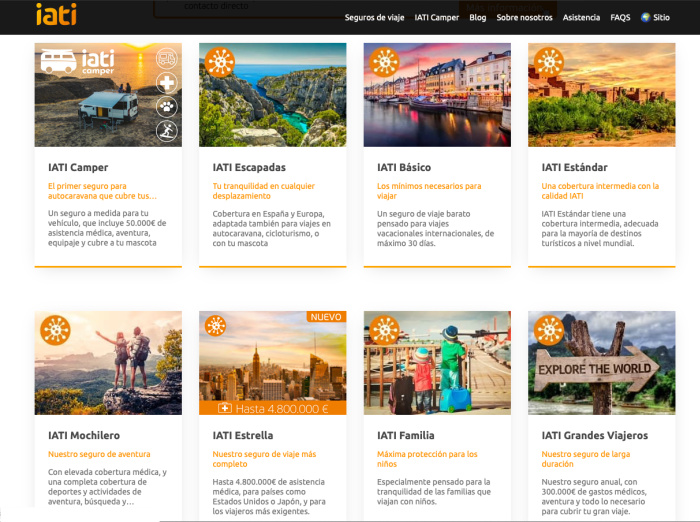Viewport: 700px width, 522px height.
Task: Click the Hasta 4.800.000 € orange banner
Action: (273, 408)
